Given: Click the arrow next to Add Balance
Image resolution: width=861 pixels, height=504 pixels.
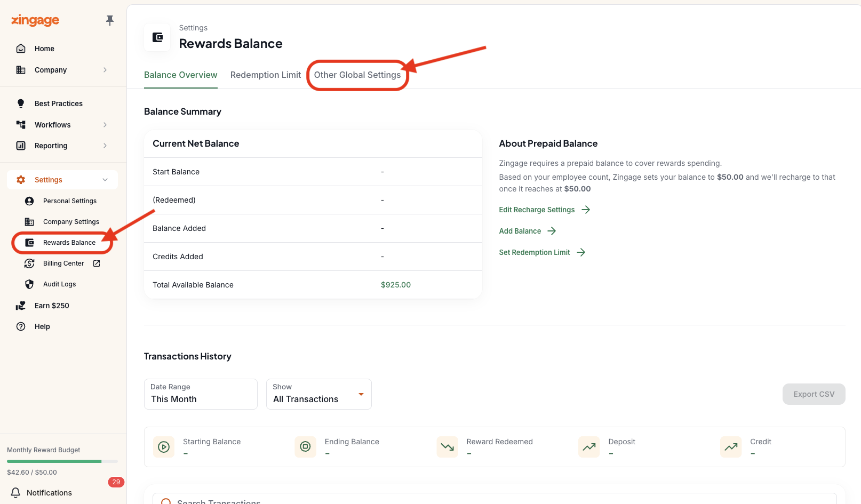Looking at the screenshot, I should (x=552, y=231).
